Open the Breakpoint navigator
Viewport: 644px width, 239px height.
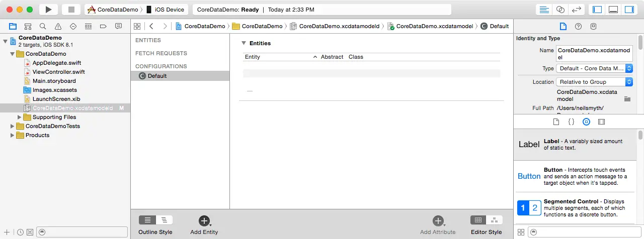tap(103, 26)
